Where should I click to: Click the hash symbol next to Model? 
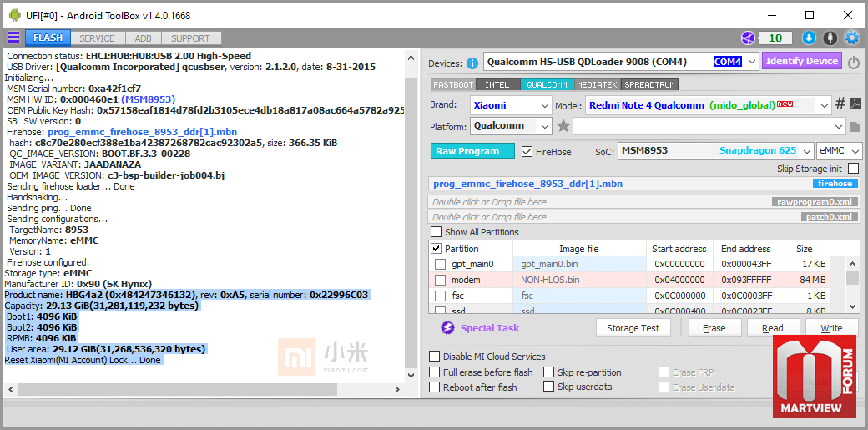pos(840,104)
